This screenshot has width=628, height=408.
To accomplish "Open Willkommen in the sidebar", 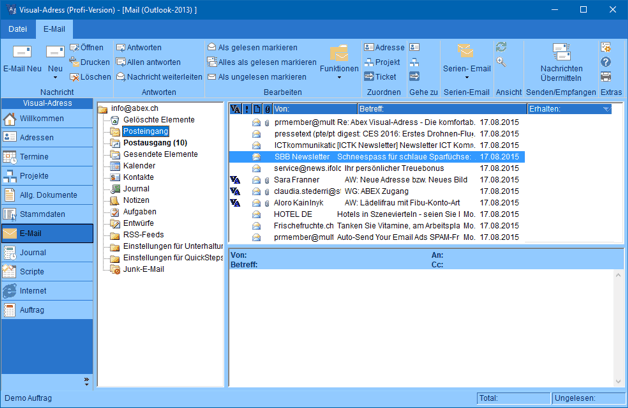I will [x=47, y=119].
